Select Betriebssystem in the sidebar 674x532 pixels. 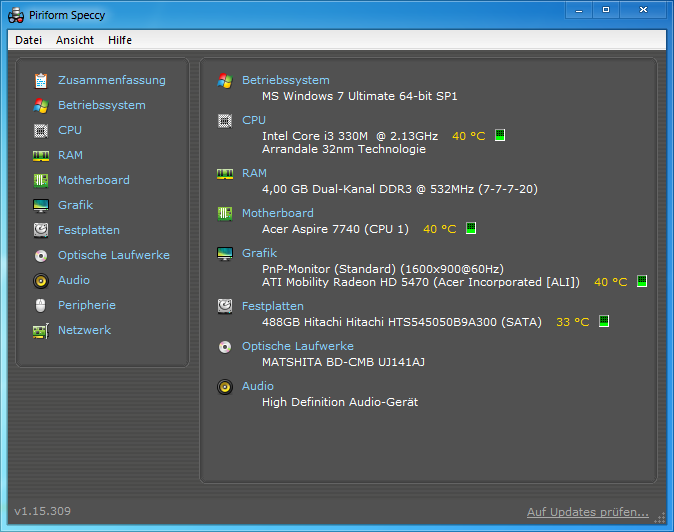tap(102, 105)
